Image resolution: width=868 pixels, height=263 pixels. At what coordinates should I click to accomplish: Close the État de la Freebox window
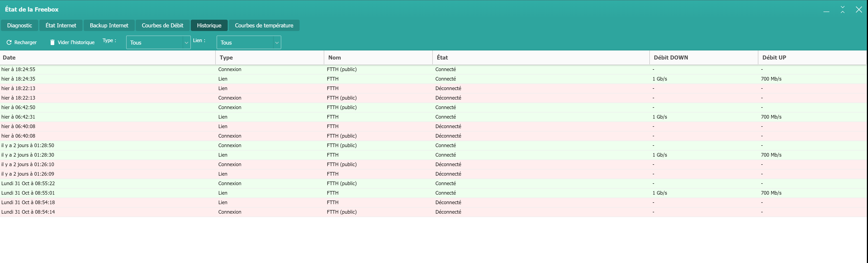coord(859,10)
